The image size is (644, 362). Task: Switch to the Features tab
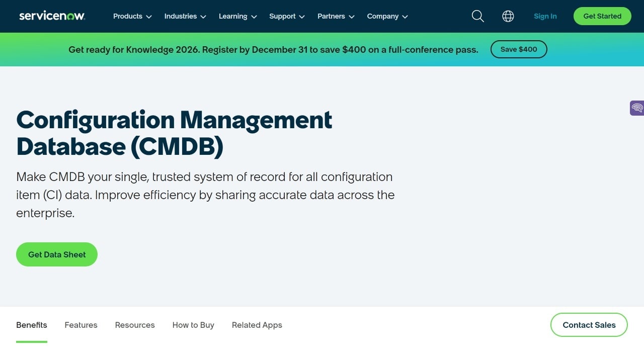(x=80, y=325)
